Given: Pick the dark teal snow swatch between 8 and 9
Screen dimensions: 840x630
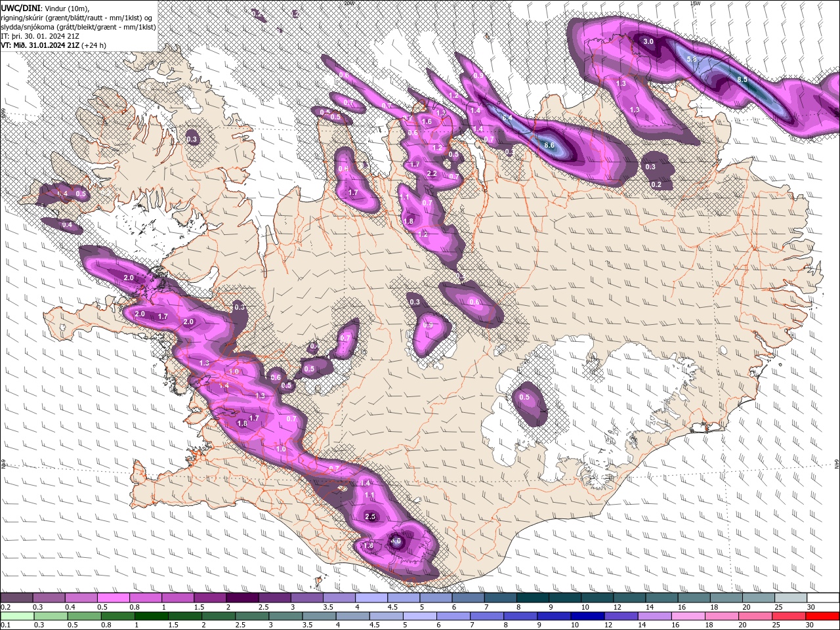Looking at the screenshot, I should pyautogui.click(x=533, y=597).
